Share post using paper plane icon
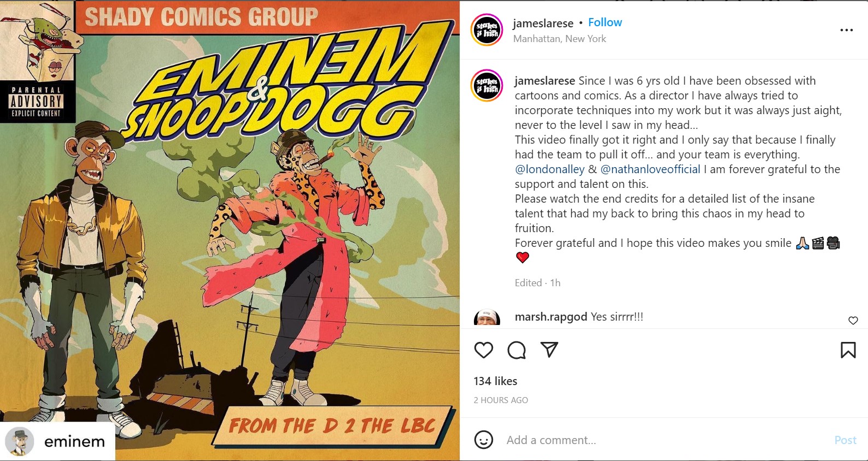 coord(549,350)
